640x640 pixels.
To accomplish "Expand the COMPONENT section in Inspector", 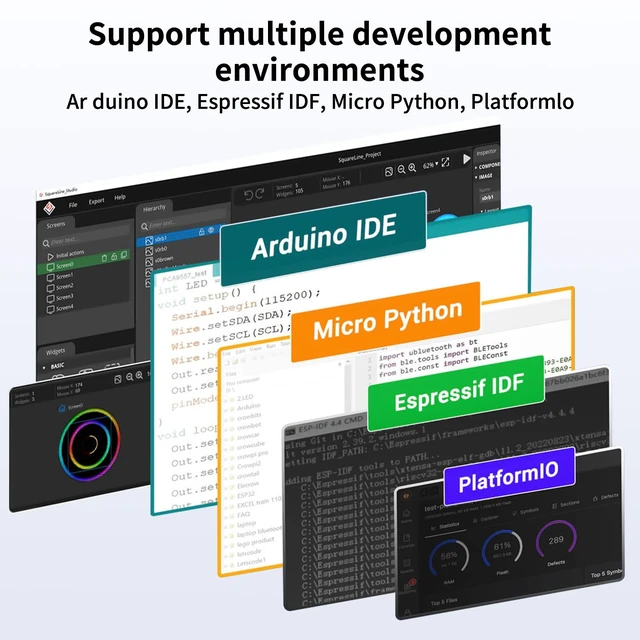I will point(487,166).
